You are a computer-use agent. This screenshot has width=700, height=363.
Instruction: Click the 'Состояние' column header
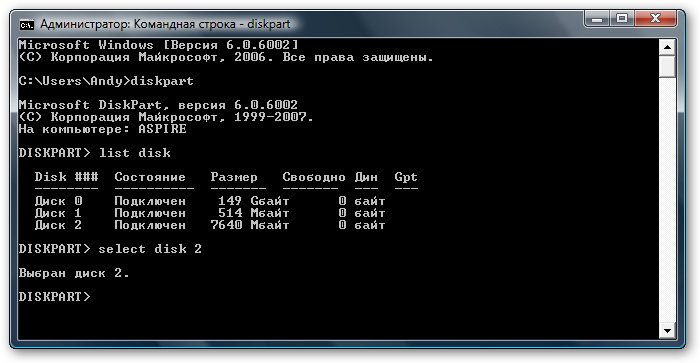tap(150, 177)
